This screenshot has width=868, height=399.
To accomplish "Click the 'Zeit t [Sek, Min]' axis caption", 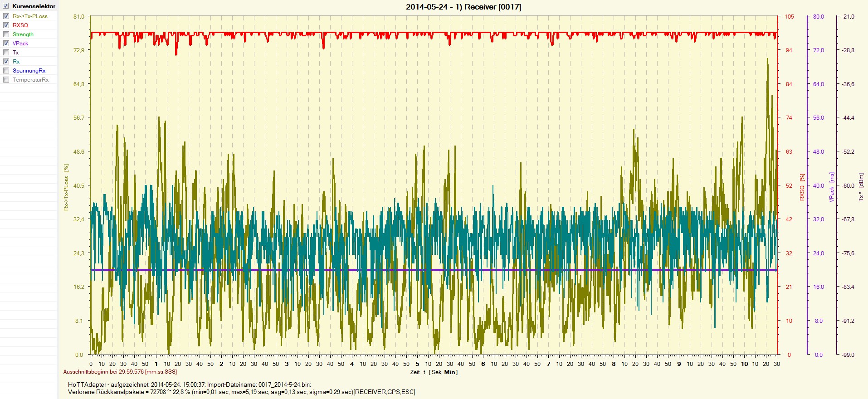I will point(434,372).
